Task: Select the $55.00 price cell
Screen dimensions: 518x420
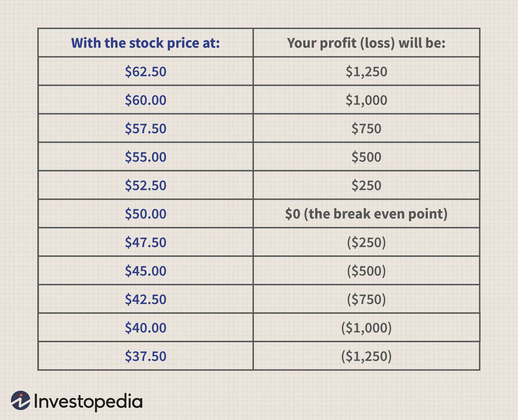Action: [145, 157]
